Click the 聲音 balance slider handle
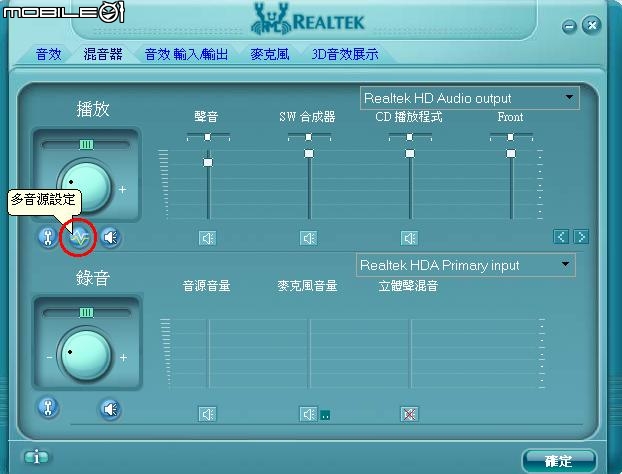 tap(207, 137)
